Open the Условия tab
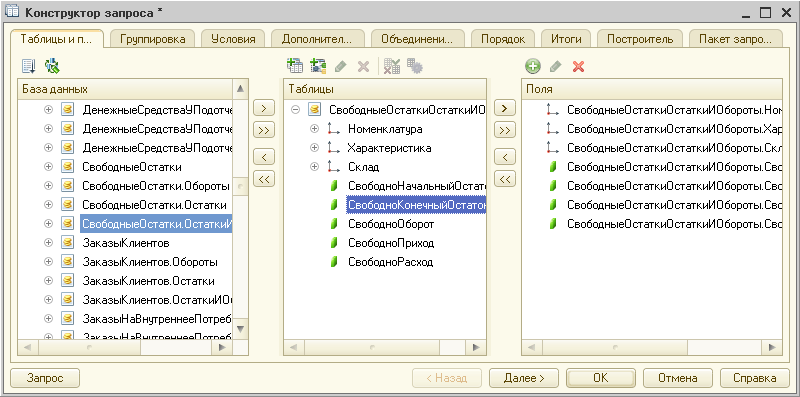 click(233, 39)
